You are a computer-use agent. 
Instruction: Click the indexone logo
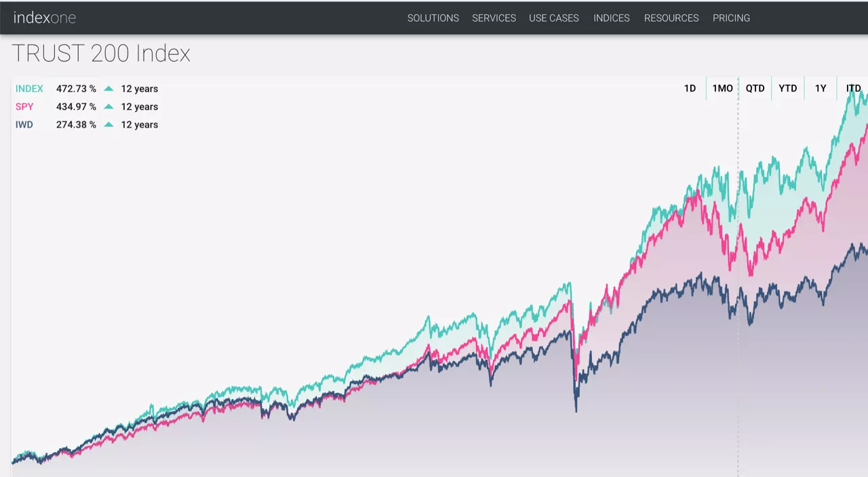coord(45,18)
